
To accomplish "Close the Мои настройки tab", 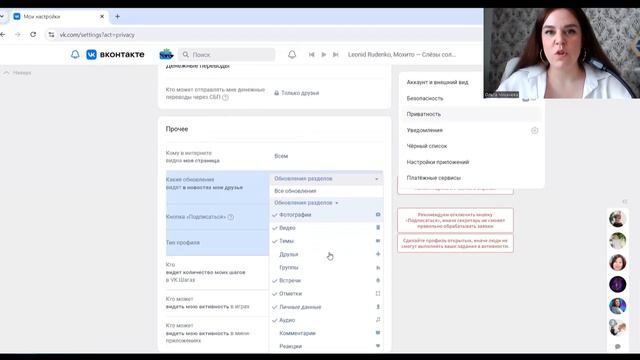I will (x=102, y=17).
